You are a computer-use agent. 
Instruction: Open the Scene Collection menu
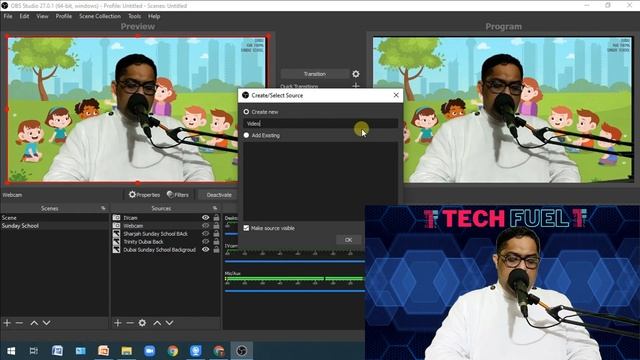[100, 16]
